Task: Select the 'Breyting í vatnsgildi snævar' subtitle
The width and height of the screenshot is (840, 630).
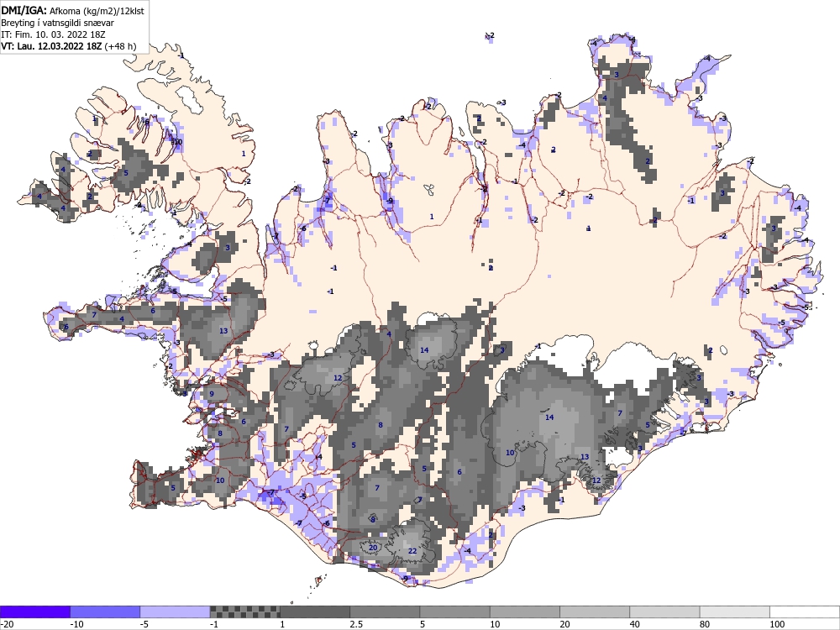Action: (x=57, y=23)
